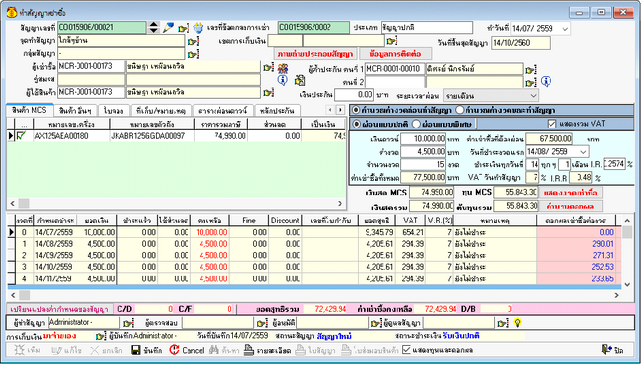Click change contract due date button
The image size is (642, 365).
(x=60, y=309)
